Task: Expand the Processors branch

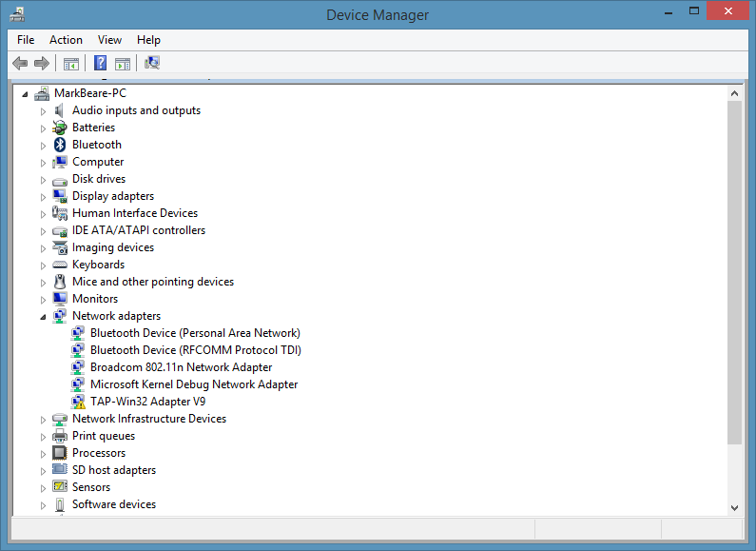Action: click(43, 454)
